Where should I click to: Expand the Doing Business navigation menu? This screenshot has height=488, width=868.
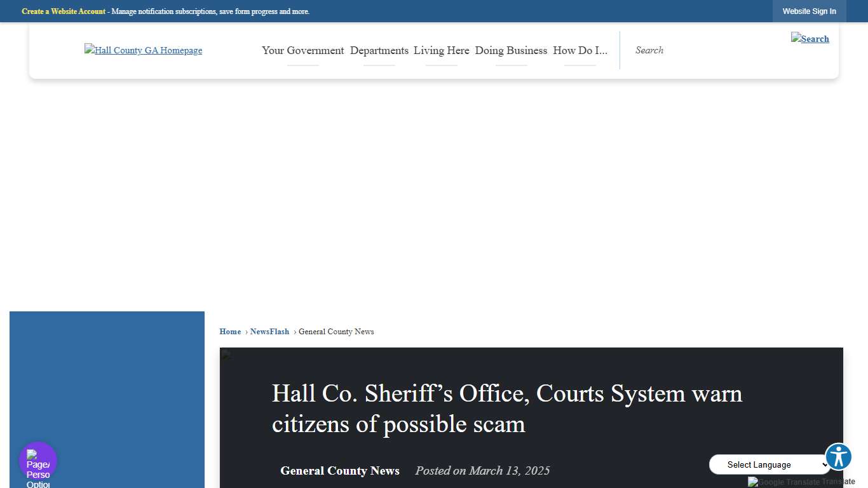511,50
